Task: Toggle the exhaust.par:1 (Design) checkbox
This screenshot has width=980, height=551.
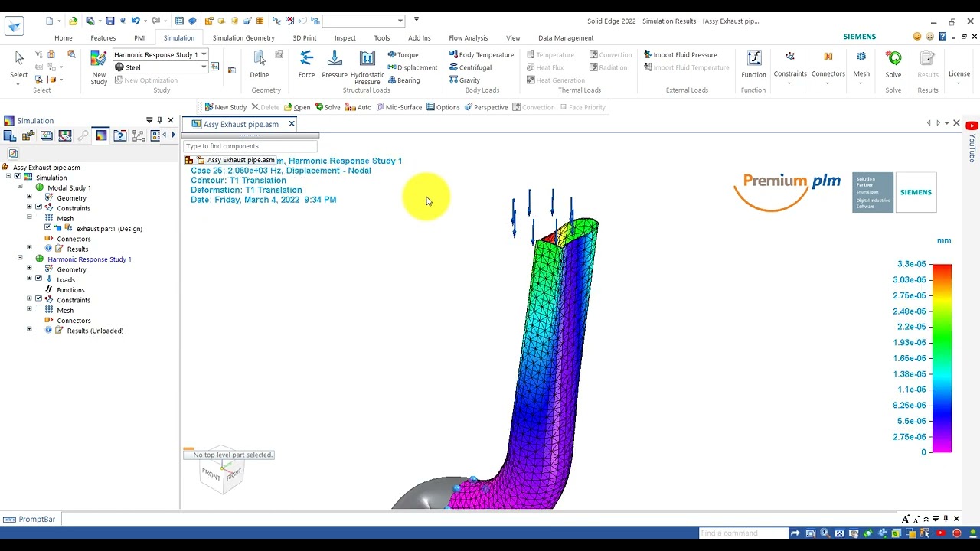Action: pos(47,228)
